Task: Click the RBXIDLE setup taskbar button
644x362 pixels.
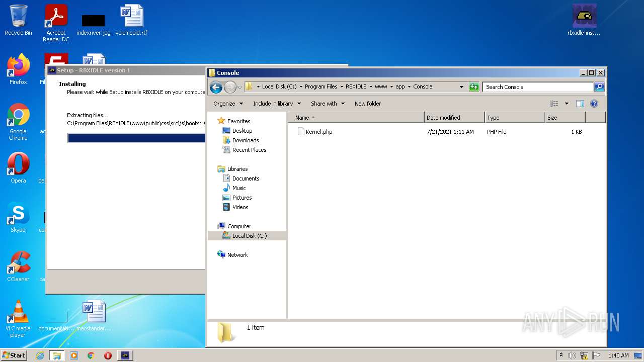Action: [x=125, y=355]
